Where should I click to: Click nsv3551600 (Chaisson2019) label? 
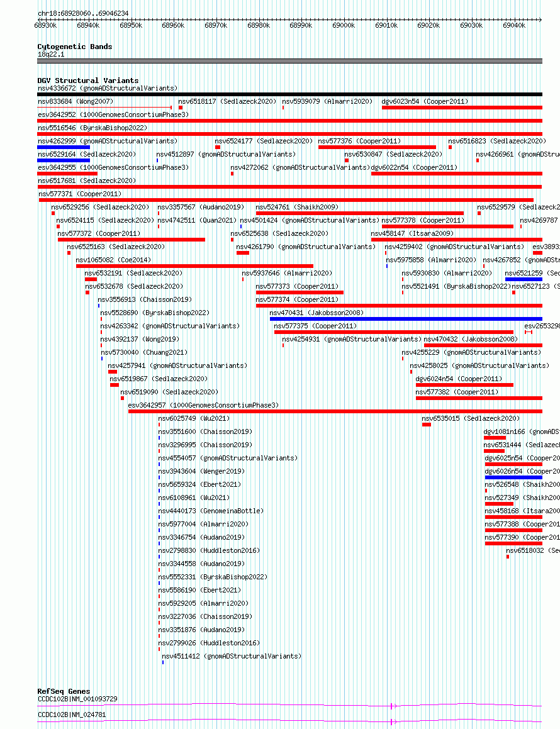[x=205, y=432]
